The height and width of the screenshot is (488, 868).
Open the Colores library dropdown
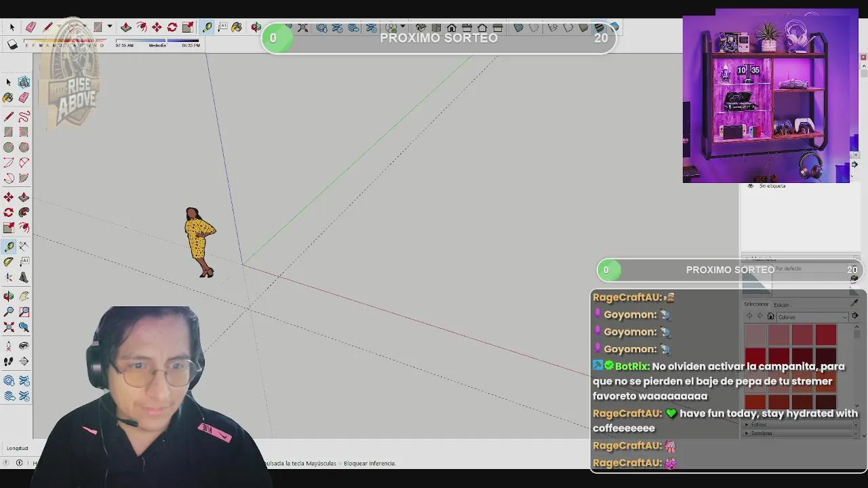811,317
